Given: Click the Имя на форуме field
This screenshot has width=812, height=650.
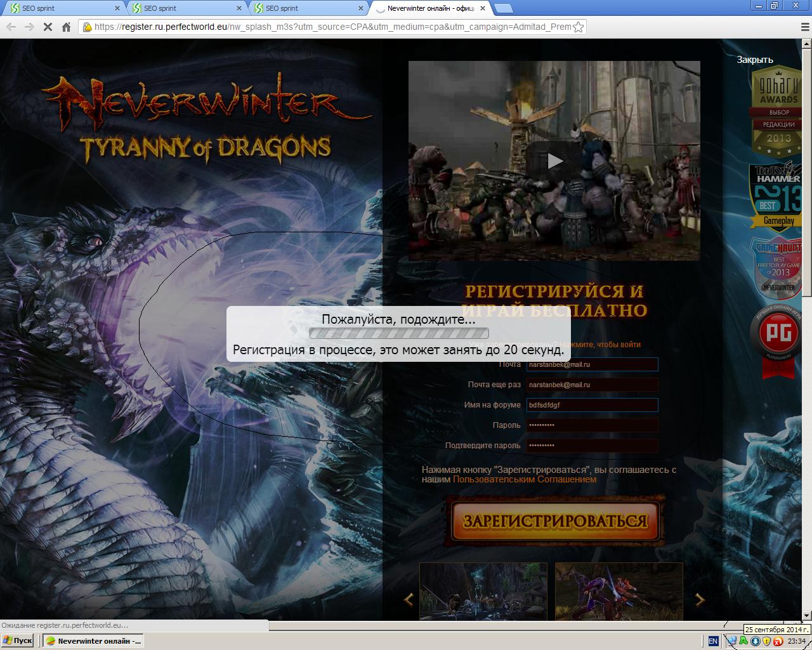Looking at the screenshot, I should tap(592, 405).
